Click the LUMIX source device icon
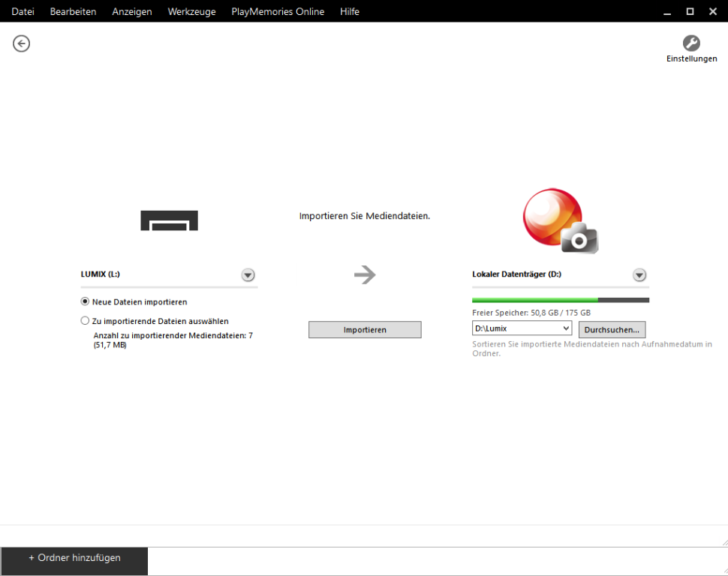Screen dimensions: 728x576 tap(169, 220)
